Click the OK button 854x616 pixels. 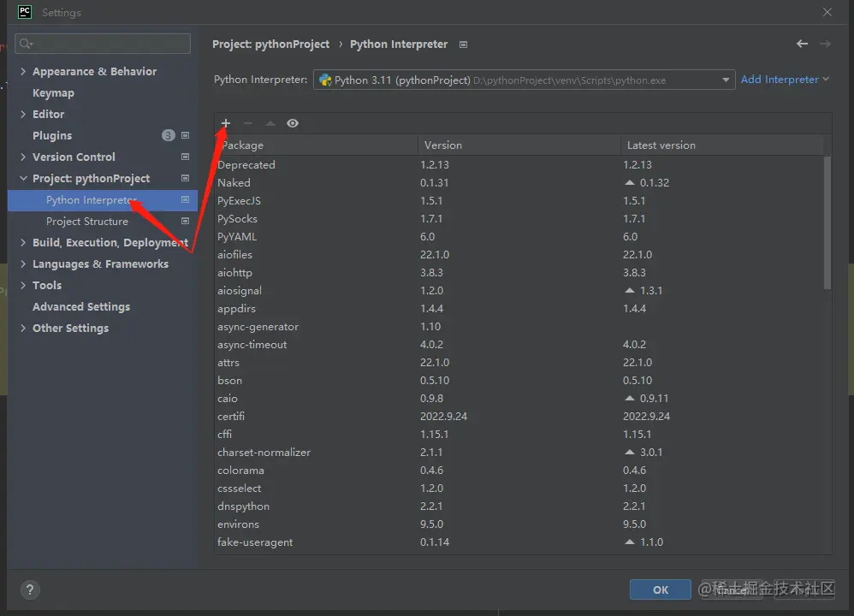click(660, 589)
